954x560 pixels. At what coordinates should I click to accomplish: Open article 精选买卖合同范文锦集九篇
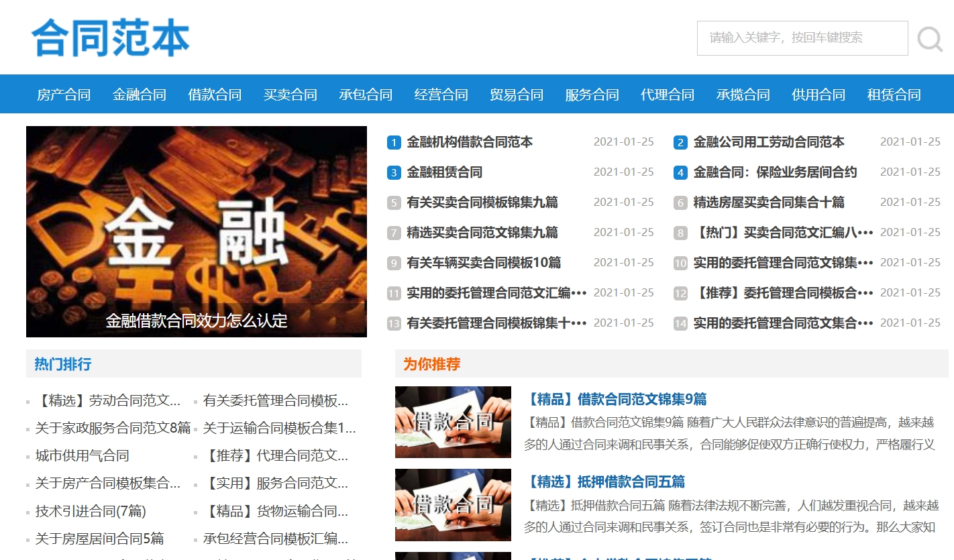(x=482, y=233)
